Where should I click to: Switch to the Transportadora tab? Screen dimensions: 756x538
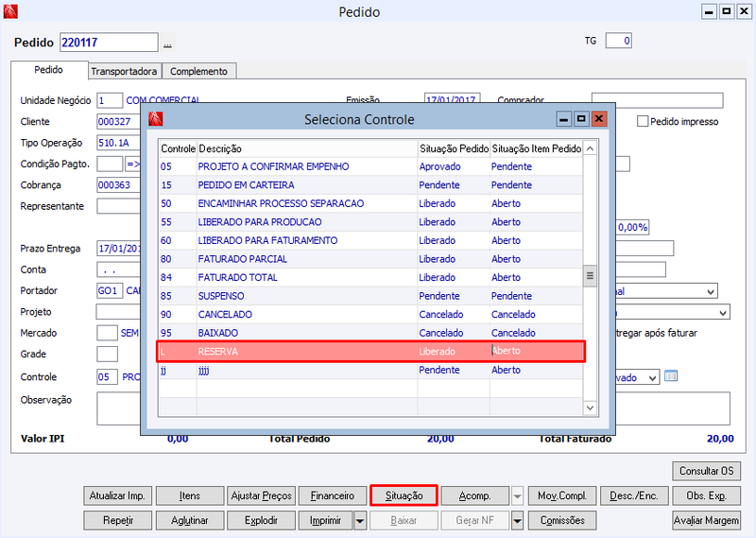point(124,72)
